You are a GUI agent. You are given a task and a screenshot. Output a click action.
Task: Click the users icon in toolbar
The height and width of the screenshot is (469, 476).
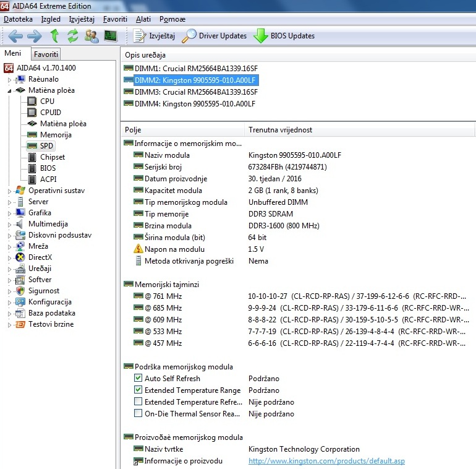click(x=91, y=36)
